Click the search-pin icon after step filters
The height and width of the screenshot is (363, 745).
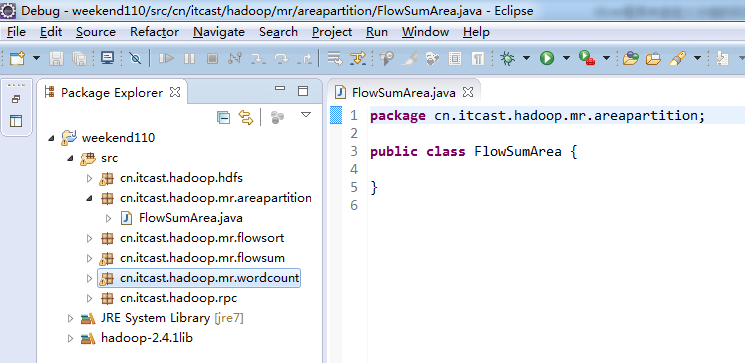[x=387, y=58]
